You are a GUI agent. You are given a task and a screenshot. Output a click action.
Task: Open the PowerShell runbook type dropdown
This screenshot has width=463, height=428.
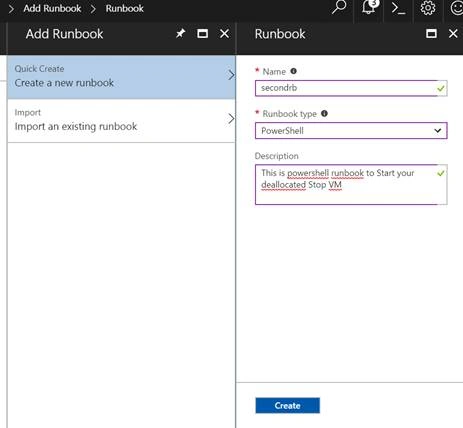point(351,131)
